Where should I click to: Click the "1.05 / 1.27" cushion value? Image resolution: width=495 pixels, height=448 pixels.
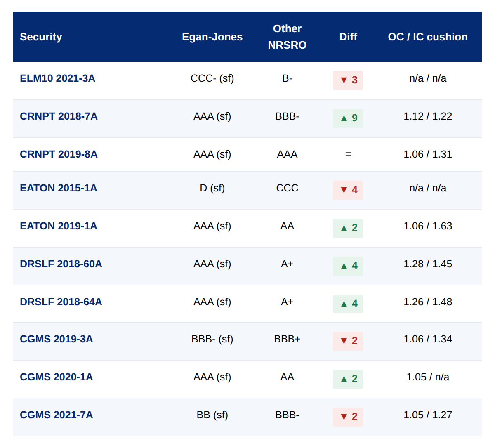click(428, 415)
